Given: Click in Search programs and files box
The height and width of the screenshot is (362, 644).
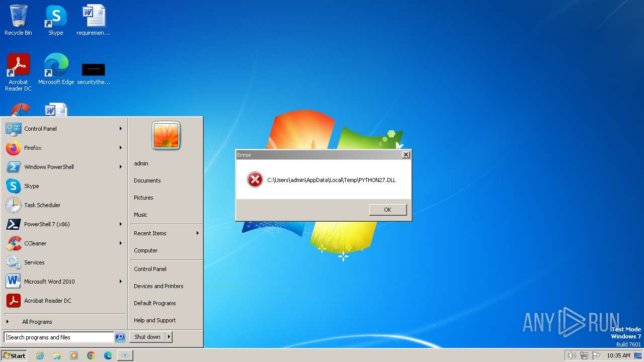Looking at the screenshot, I should tap(59, 337).
